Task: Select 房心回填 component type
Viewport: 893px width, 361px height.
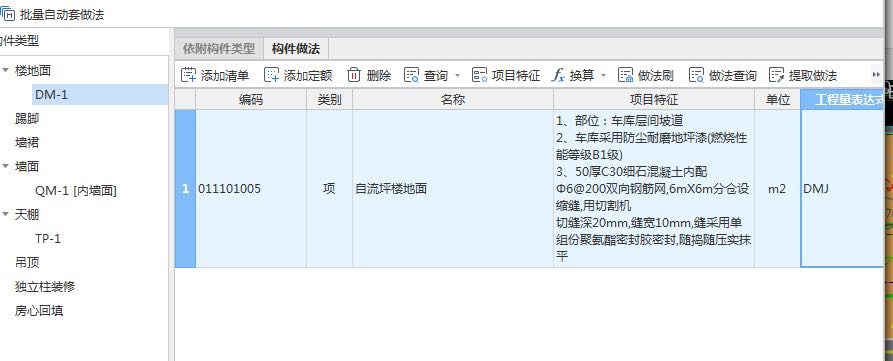Action: tap(39, 310)
